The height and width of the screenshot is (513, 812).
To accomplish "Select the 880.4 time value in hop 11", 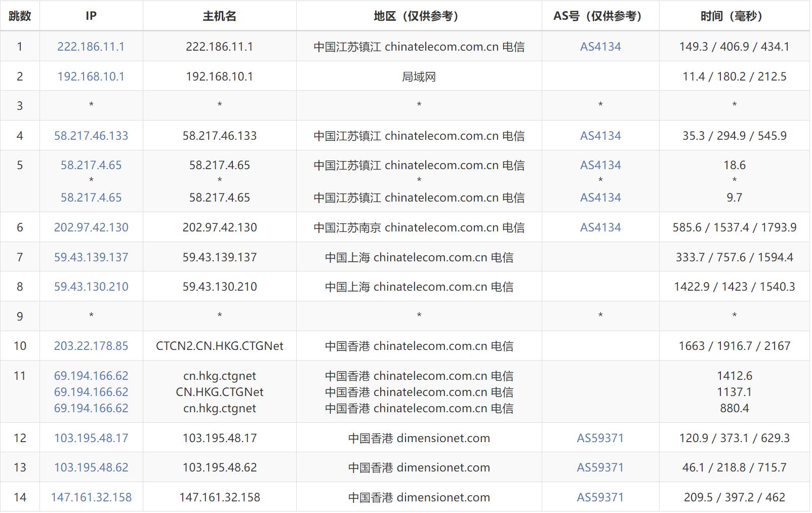I will click(x=735, y=408).
